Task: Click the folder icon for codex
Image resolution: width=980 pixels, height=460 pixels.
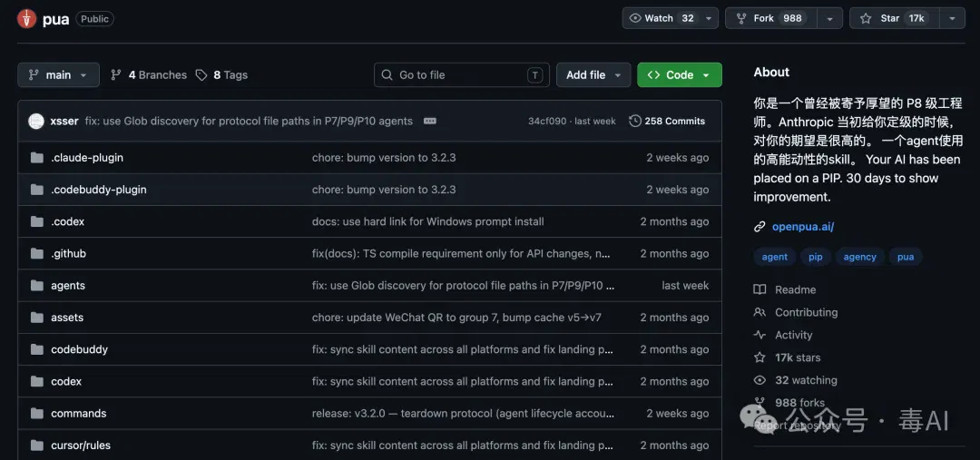Action: point(37,381)
